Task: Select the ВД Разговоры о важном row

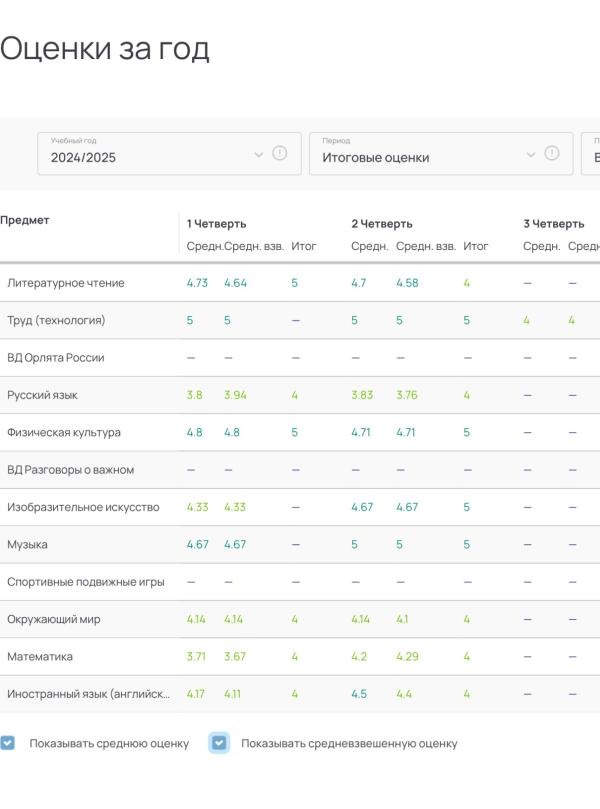Action: click(300, 470)
